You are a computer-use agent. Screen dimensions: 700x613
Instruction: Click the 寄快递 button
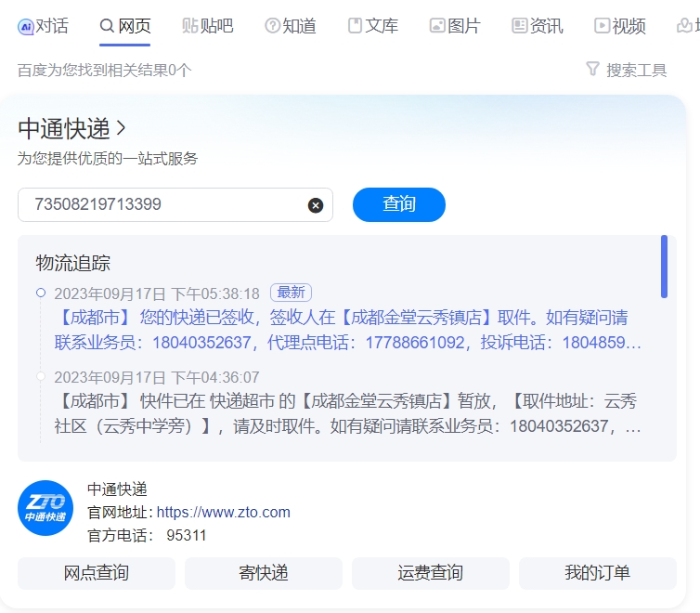point(264,573)
